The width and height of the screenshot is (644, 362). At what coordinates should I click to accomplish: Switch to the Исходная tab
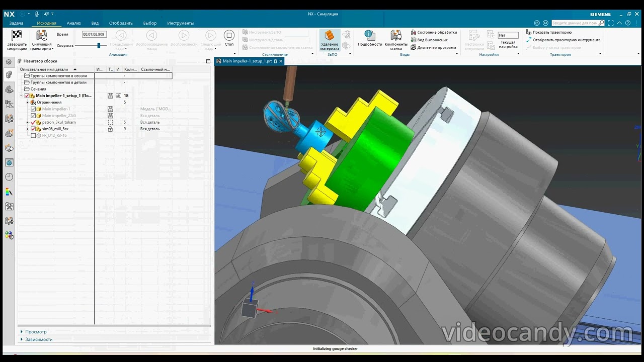(x=46, y=23)
